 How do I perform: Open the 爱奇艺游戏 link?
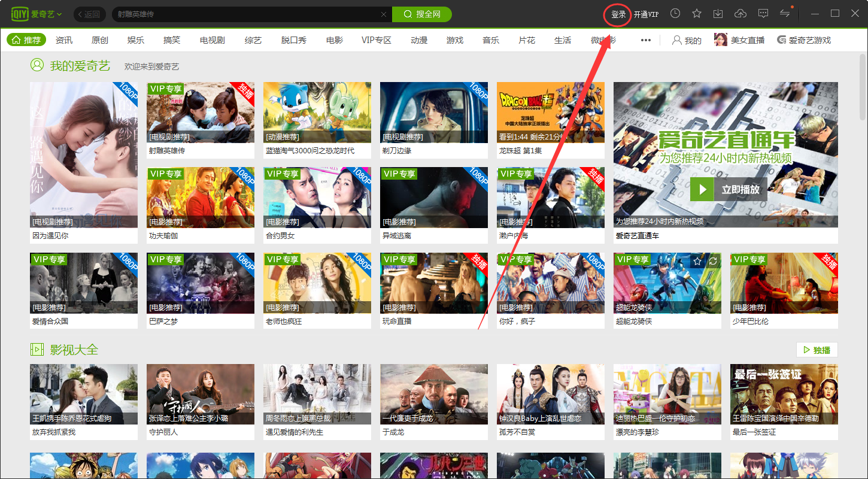804,40
